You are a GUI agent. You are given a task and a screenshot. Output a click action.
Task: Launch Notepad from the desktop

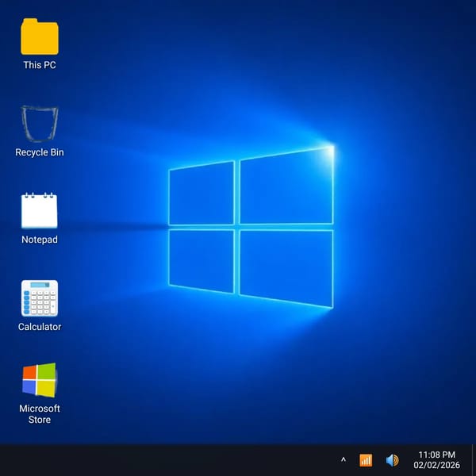(40, 210)
